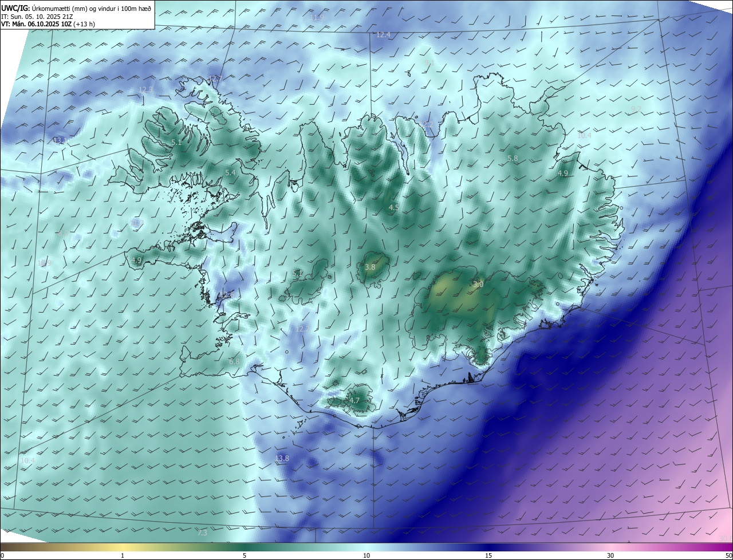
Task: Click the 'IT: Sun. 05. 10. 2025 21Z' line
Action: [37, 16]
